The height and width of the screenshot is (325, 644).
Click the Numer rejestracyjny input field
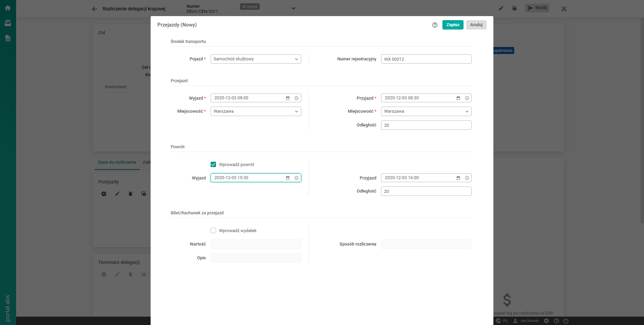(x=426, y=59)
